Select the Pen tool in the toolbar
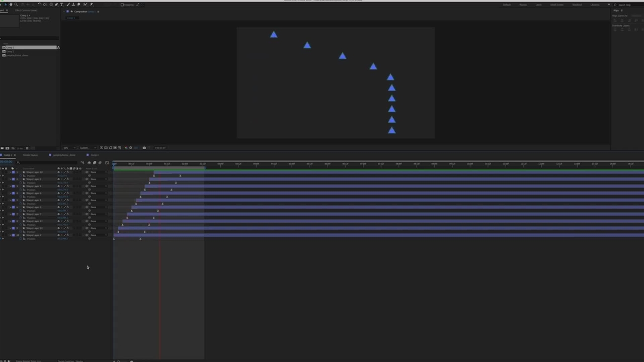 click(56, 5)
